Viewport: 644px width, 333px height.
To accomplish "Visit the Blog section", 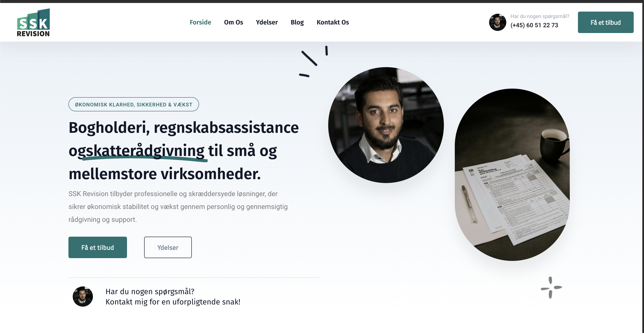I will point(297,22).
